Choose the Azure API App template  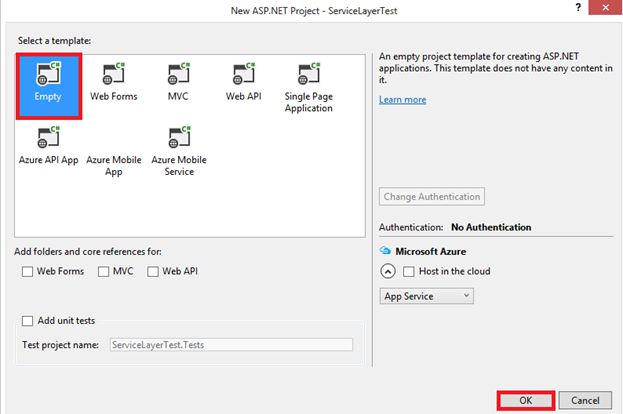coord(48,146)
